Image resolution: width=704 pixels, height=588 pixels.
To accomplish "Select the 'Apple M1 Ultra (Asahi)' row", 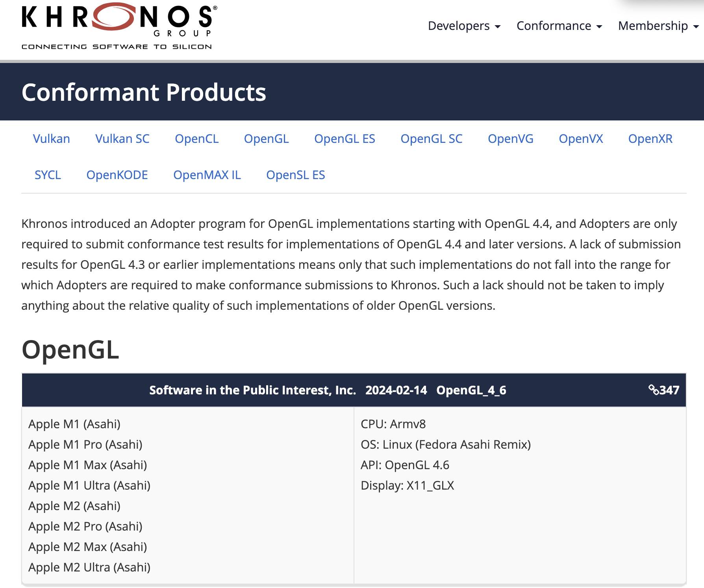I will tap(89, 485).
